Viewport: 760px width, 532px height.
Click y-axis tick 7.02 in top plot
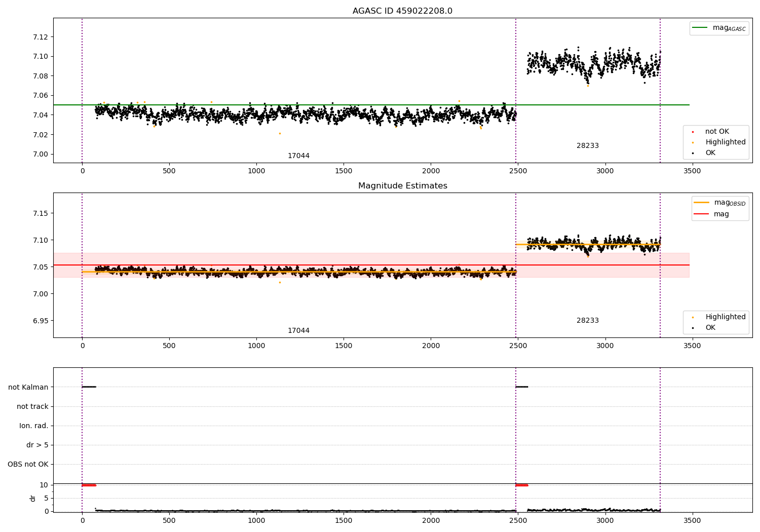(x=41, y=135)
